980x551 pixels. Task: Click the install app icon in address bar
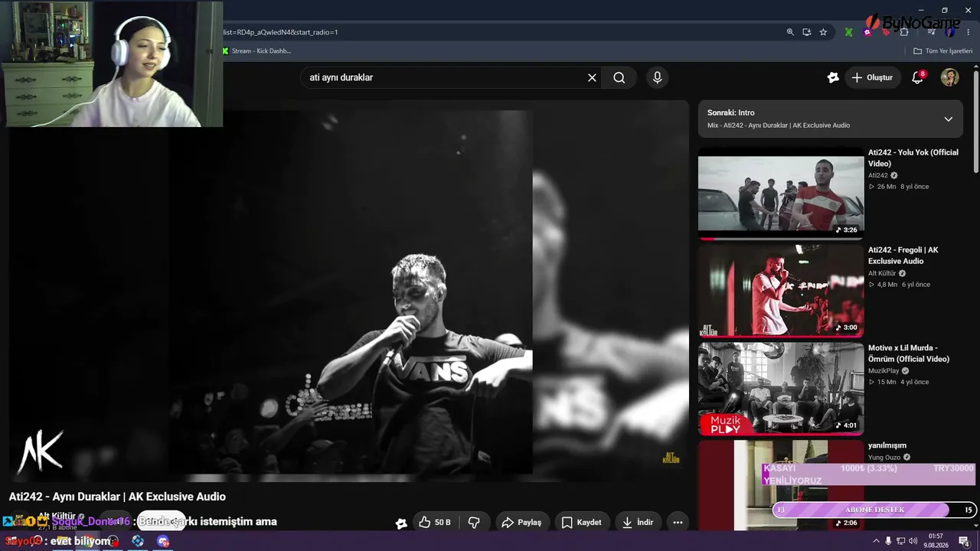click(807, 32)
